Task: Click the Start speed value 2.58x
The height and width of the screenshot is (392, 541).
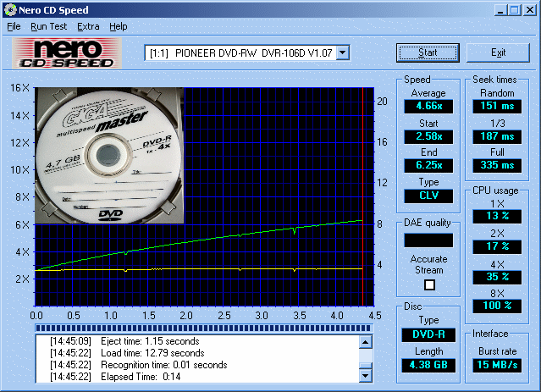Action: point(428,136)
